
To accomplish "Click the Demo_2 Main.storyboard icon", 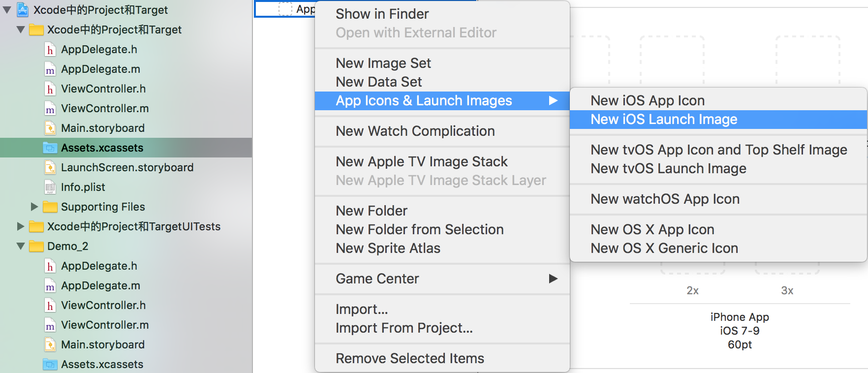I will click(50, 344).
